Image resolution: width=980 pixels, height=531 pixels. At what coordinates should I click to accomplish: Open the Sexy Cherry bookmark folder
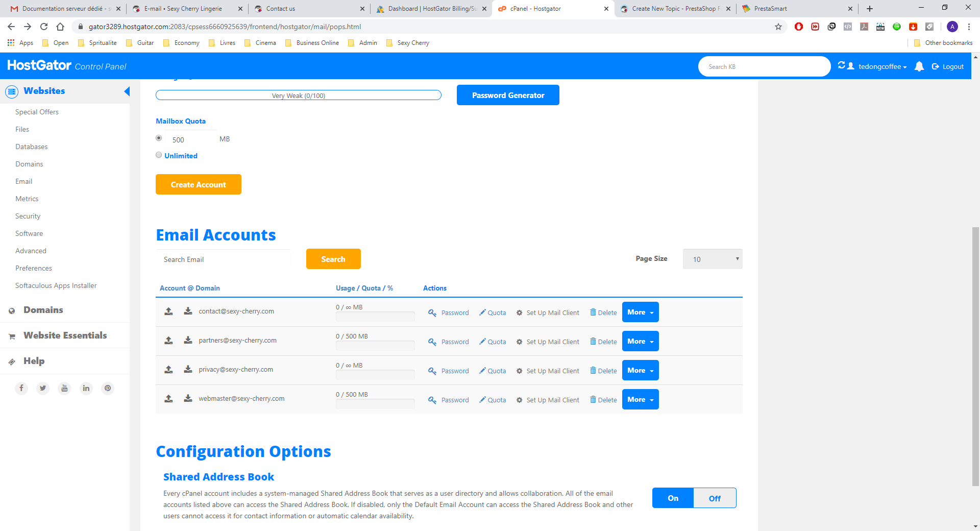click(x=408, y=43)
